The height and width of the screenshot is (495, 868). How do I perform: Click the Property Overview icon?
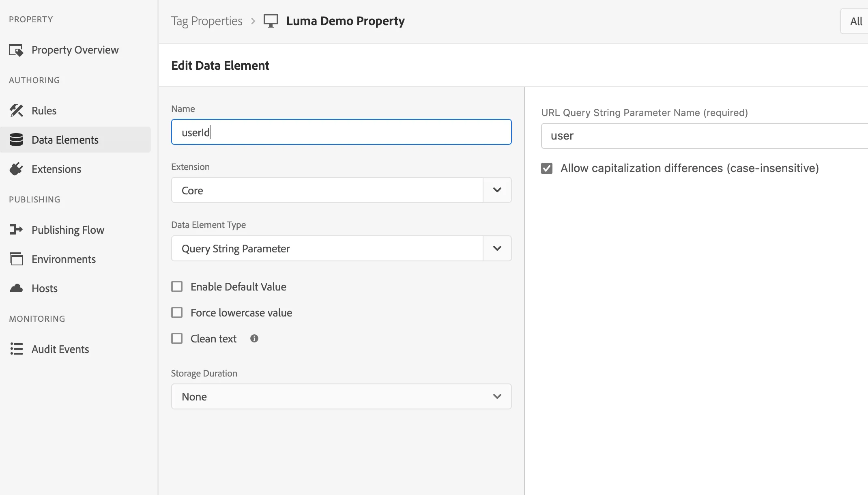pos(16,50)
